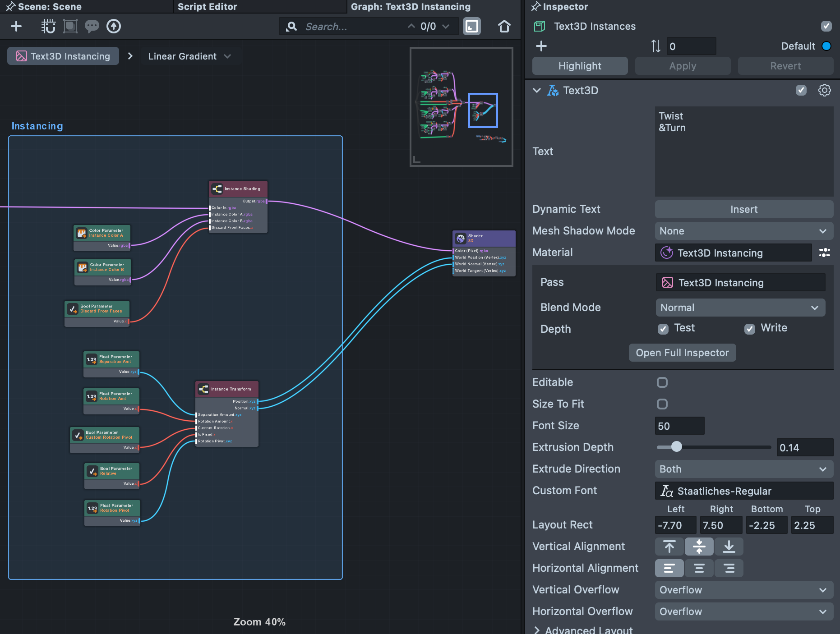Click the Open Full Inspector button

click(x=682, y=353)
